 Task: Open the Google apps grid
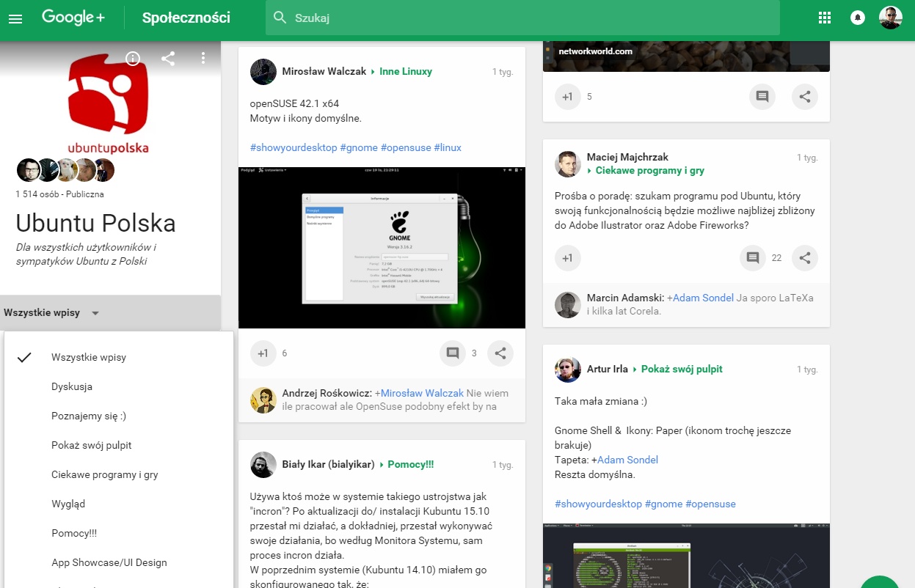[825, 18]
